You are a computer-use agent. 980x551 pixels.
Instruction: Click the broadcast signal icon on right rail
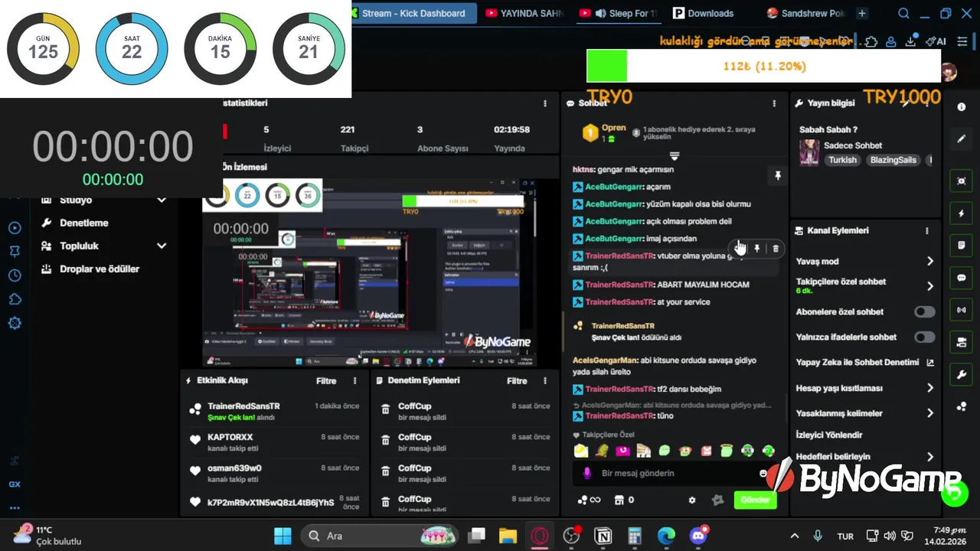click(x=962, y=310)
